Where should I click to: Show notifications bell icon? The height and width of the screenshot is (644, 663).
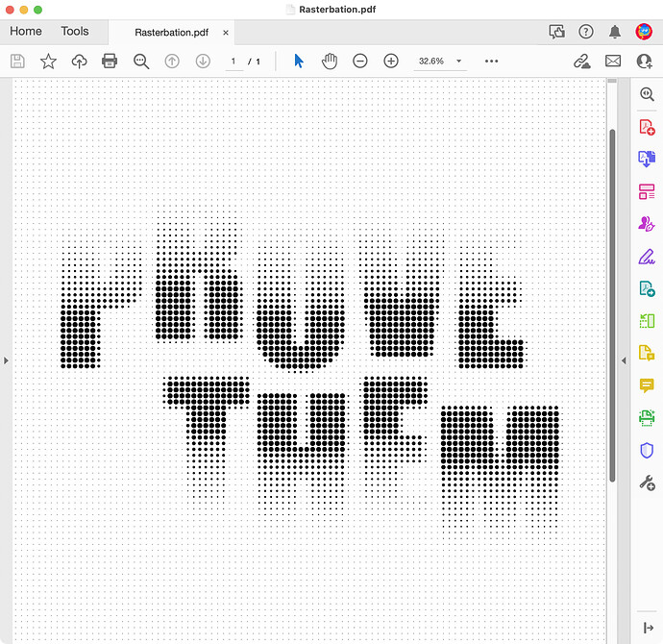(x=615, y=32)
